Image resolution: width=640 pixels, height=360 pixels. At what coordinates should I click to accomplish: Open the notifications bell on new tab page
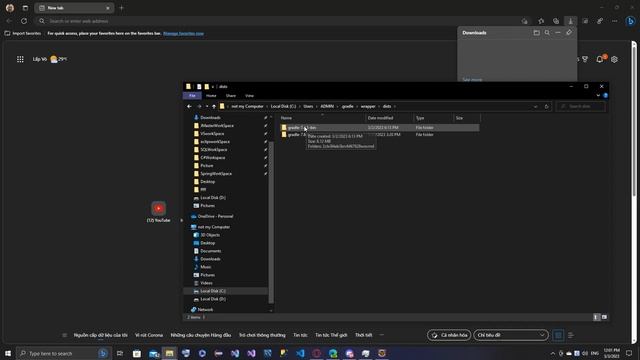600,59
